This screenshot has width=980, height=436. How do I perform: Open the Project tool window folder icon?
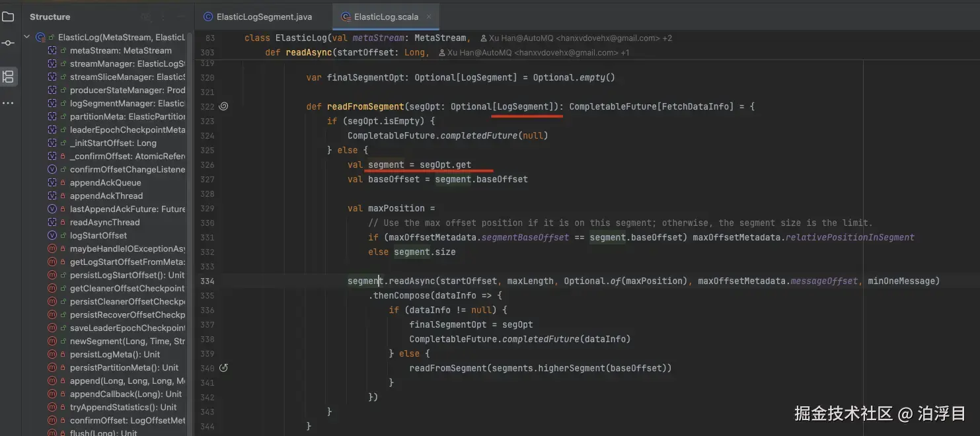click(9, 17)
